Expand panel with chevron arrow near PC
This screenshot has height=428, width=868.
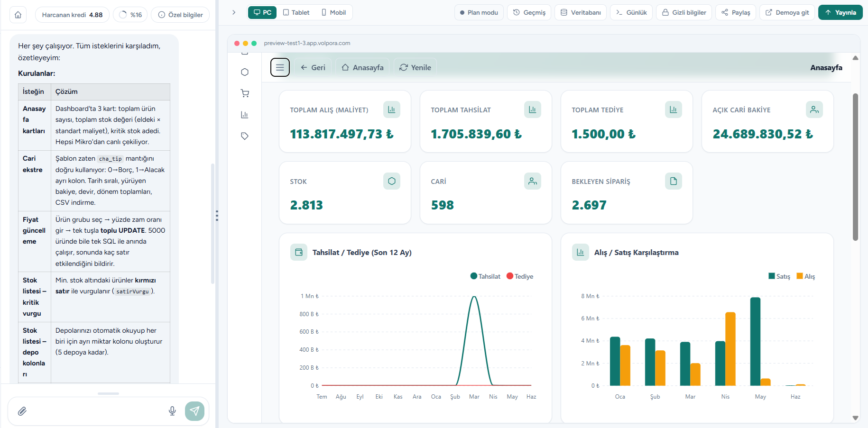pos(234,12)
